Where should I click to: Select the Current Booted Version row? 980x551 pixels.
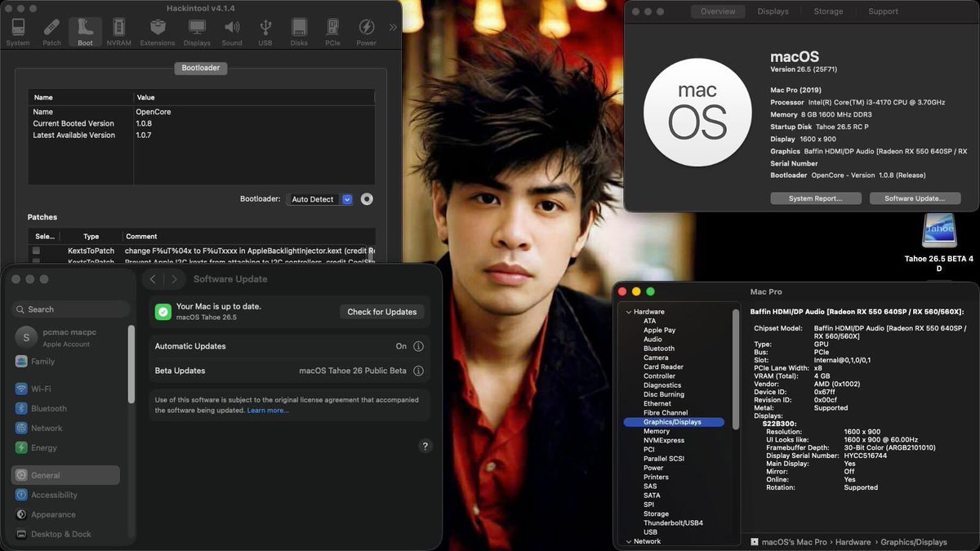pos(201,123)
